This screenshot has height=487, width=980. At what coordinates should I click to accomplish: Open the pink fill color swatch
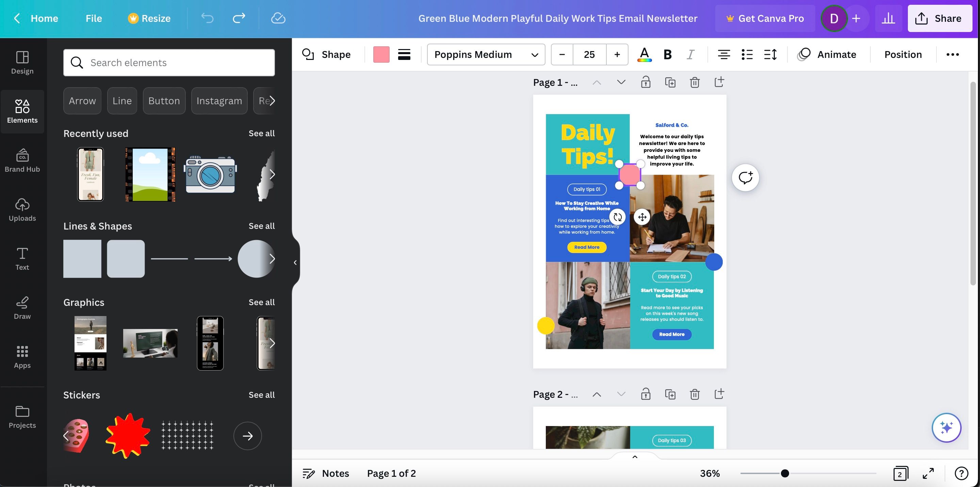pos(381,54)
